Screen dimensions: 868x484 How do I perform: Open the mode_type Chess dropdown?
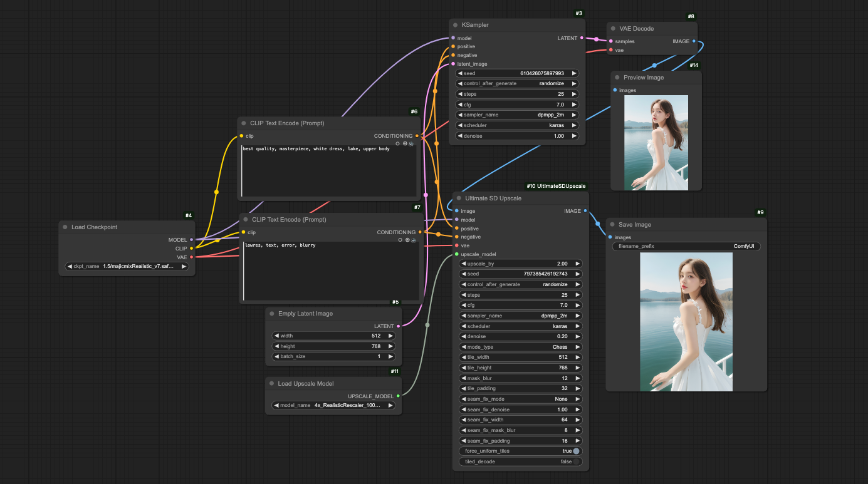tap(521, 347)
